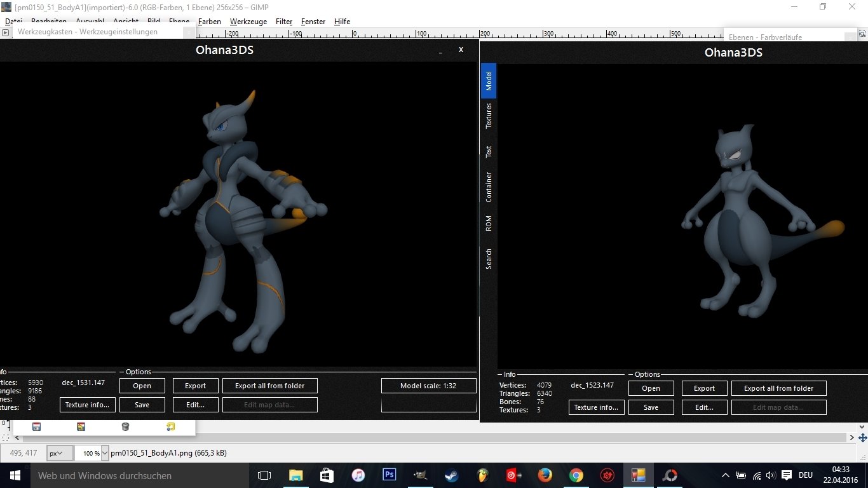Viewport: 868px width, 488px height.
Task: Switch to the Container tab
Action: (x=489, y=187)
